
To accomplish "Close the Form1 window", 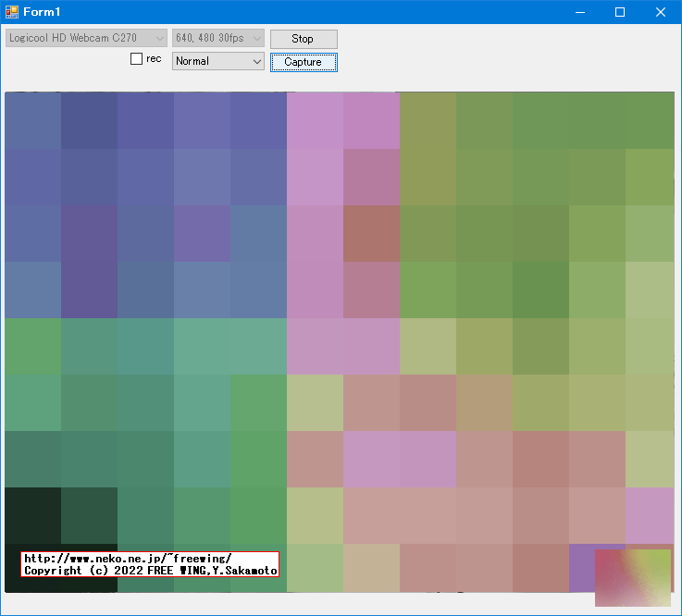I will coord(661,12).
